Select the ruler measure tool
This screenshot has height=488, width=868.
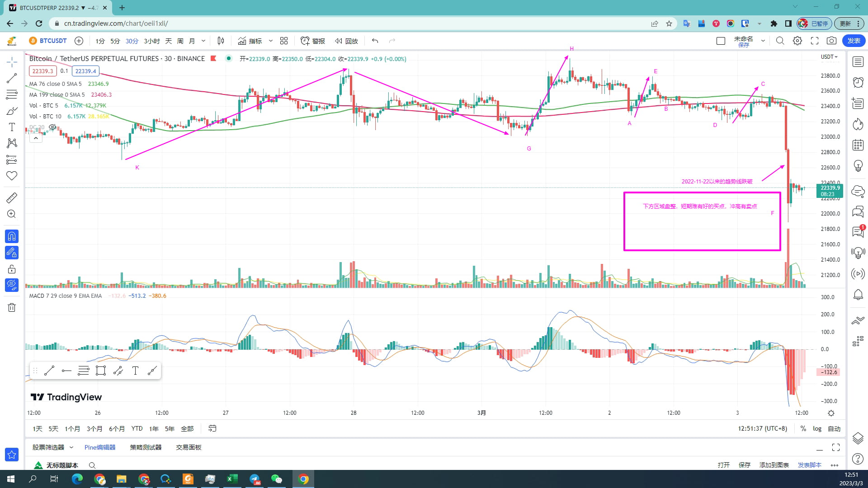coord(12,197)
